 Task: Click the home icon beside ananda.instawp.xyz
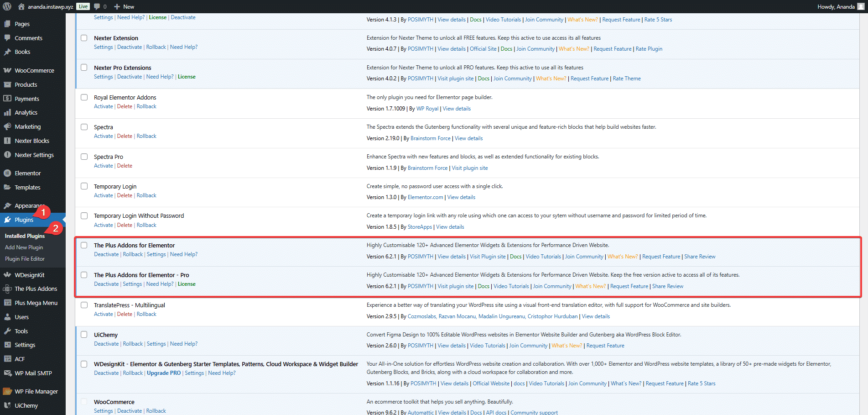(21, 6)
